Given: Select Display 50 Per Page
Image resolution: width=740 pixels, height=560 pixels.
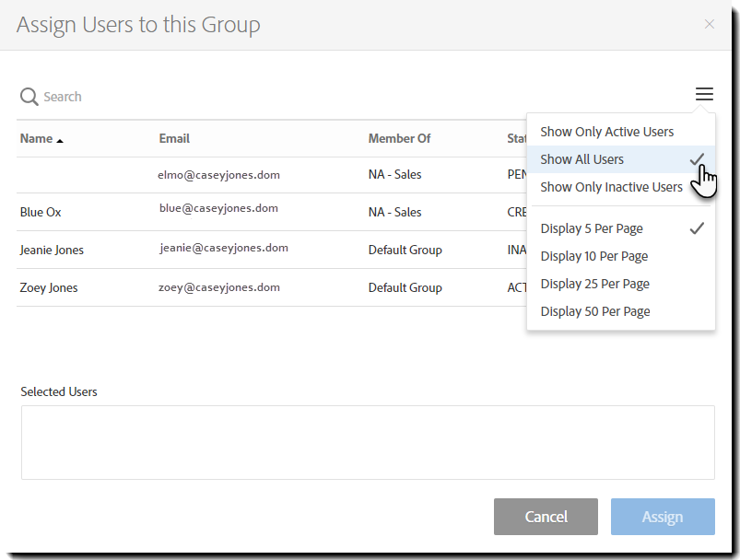Looking at the screenshot, I should (595, 310).
